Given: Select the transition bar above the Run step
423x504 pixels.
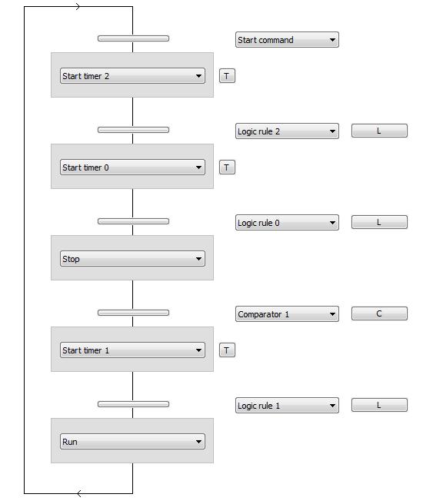Looking at the screenshot, I should (x=133, y=404).
